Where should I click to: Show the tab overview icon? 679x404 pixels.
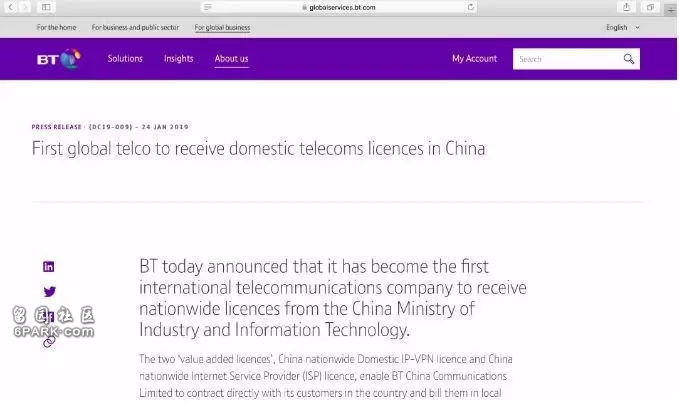(650, 7)
